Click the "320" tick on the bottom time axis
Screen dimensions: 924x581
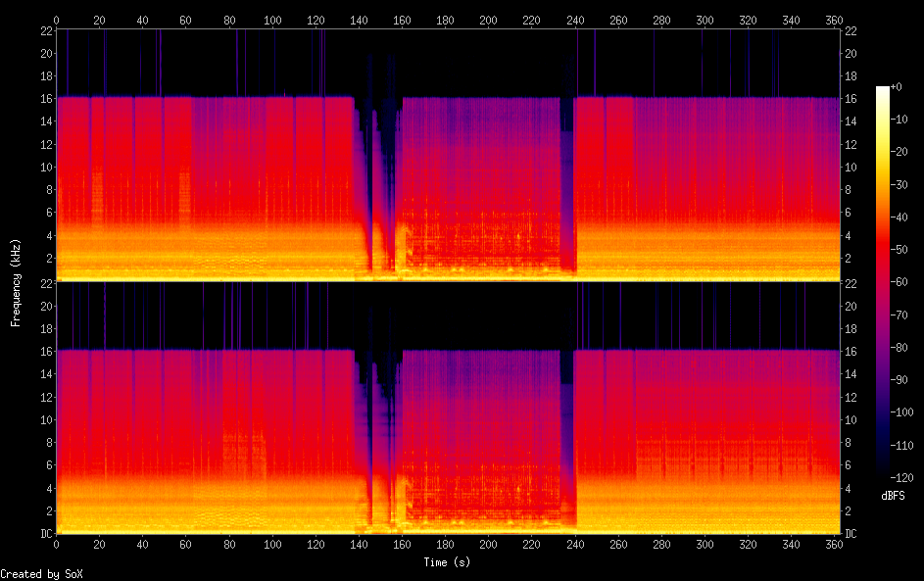pos(748,545)
